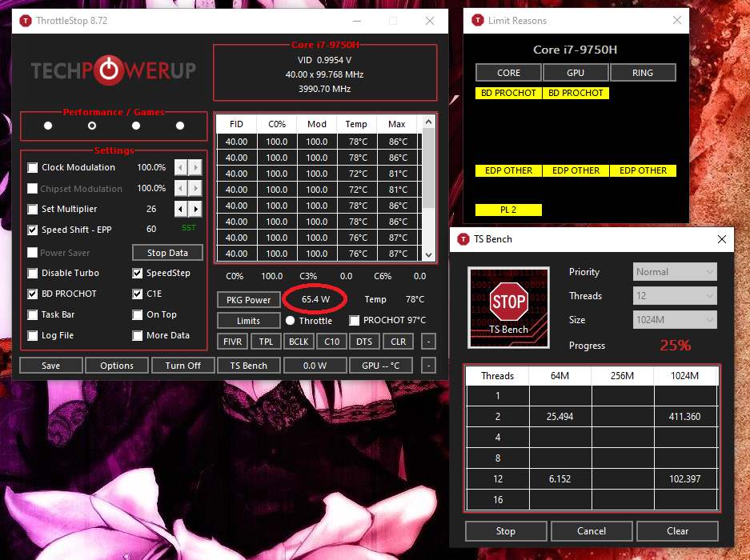Select the fourth profile radio button
Viewport: 750px width, 560px height.
(x=180, y=126)
